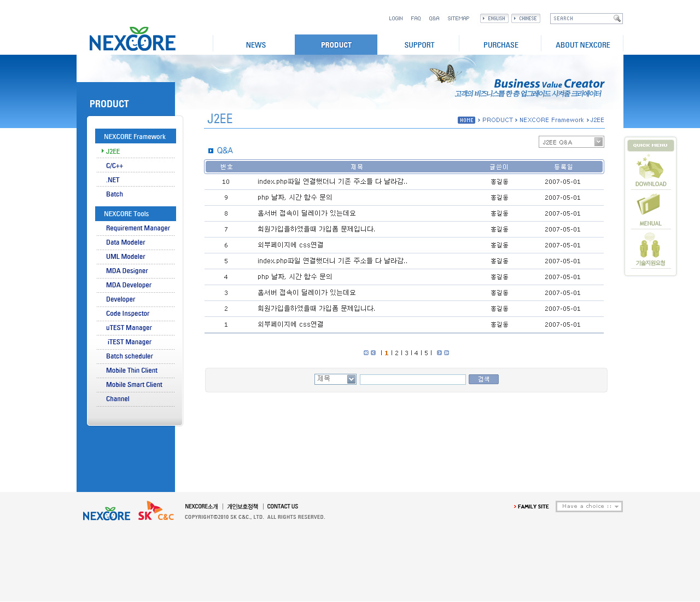700x602 pixels.
Task: Open the 제목 search-type dropdown
Action: tap(335, 379)
